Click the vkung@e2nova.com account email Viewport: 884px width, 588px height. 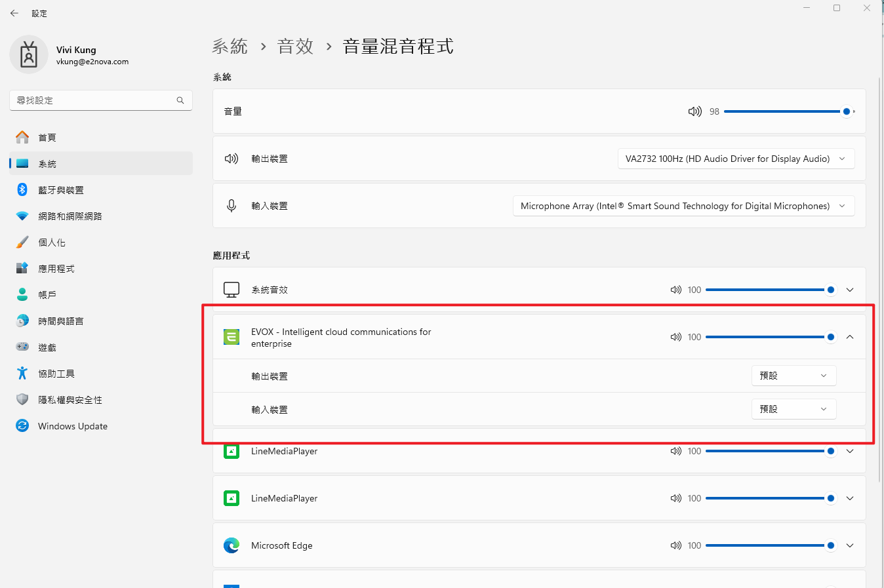coord(92,62)
